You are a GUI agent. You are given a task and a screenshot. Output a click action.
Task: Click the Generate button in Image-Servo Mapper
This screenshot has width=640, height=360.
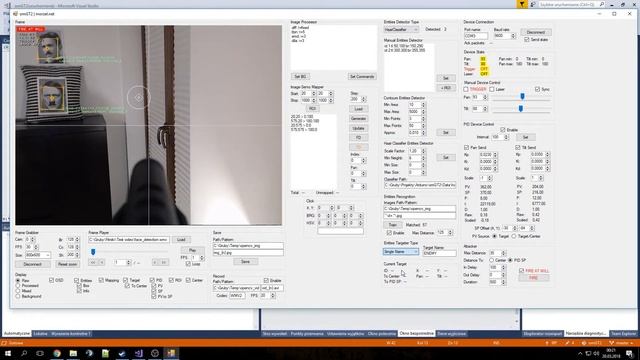(358, 118)
